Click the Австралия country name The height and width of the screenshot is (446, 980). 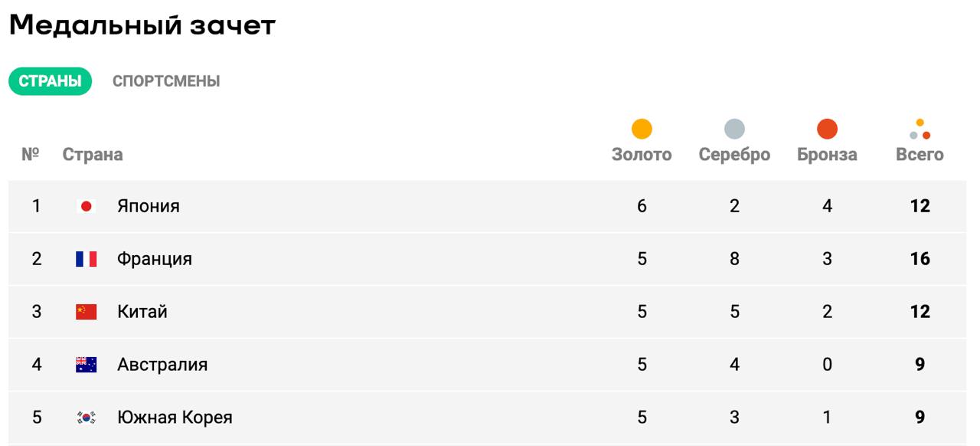pyautogui.click(x=162, y=365)
